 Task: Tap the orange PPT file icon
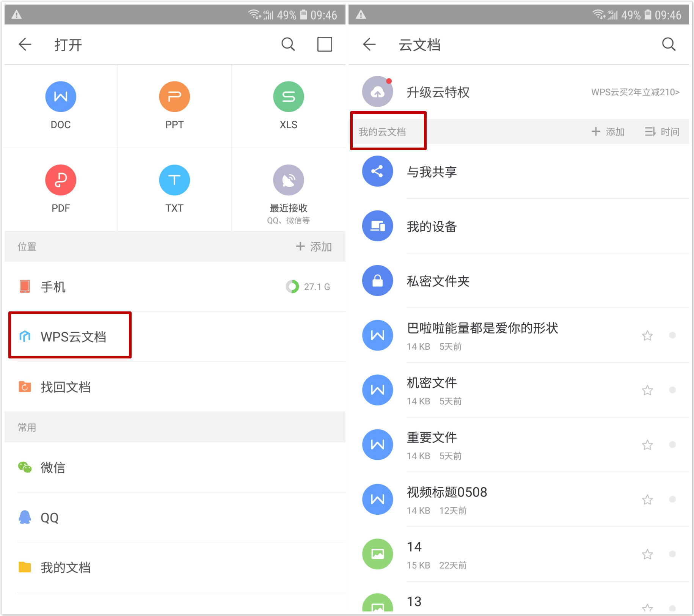[x=174, y=97]
